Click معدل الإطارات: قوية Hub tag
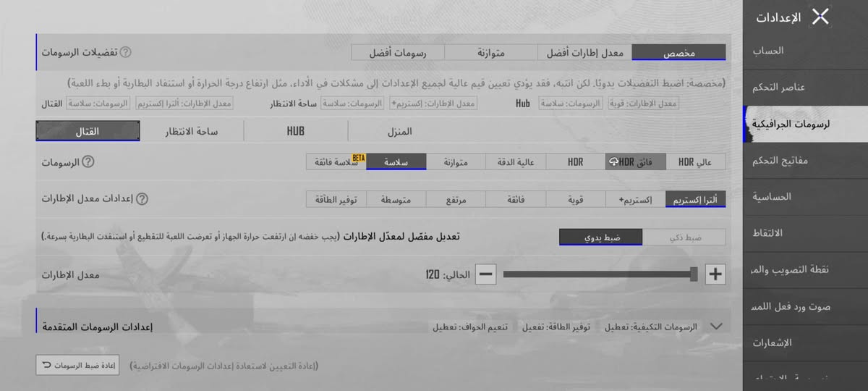The image size is (868, 391). point(643,104)
